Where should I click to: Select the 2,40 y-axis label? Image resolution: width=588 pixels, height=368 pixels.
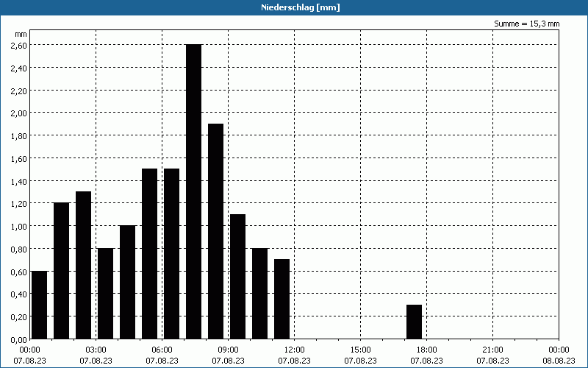tap(19, 68)
